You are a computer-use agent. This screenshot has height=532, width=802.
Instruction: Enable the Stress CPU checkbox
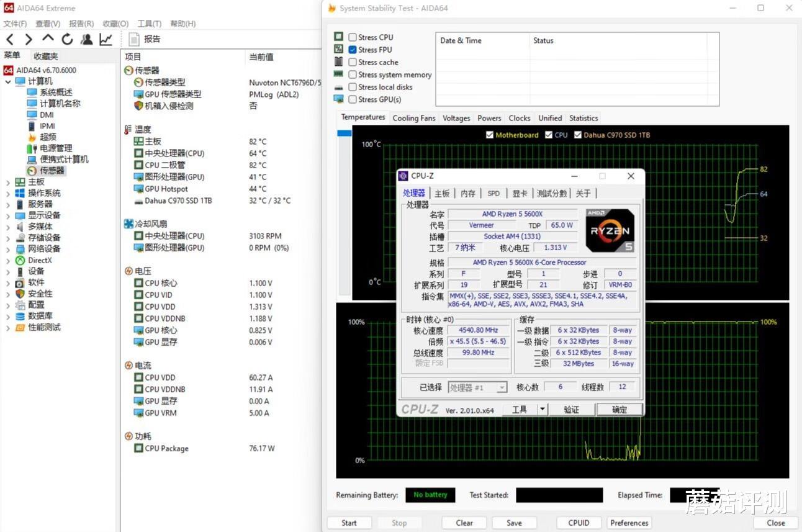[x=353, y=37]
